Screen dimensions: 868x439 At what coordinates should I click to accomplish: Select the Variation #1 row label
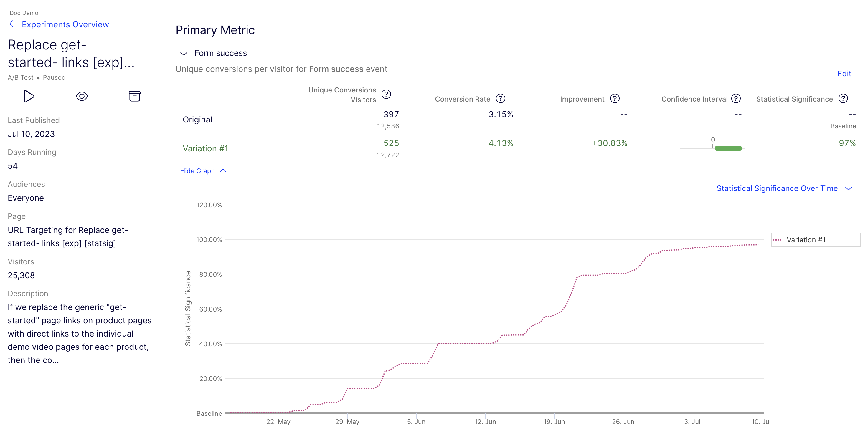tap(205, 148)
